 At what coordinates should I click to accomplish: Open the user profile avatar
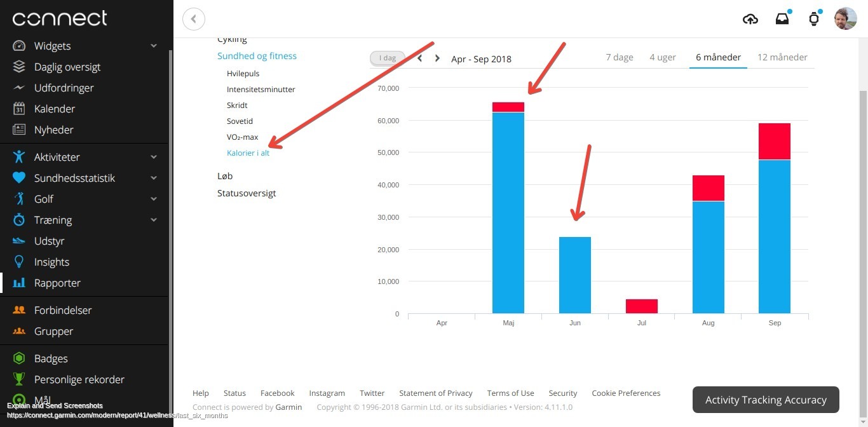(845, 19)
